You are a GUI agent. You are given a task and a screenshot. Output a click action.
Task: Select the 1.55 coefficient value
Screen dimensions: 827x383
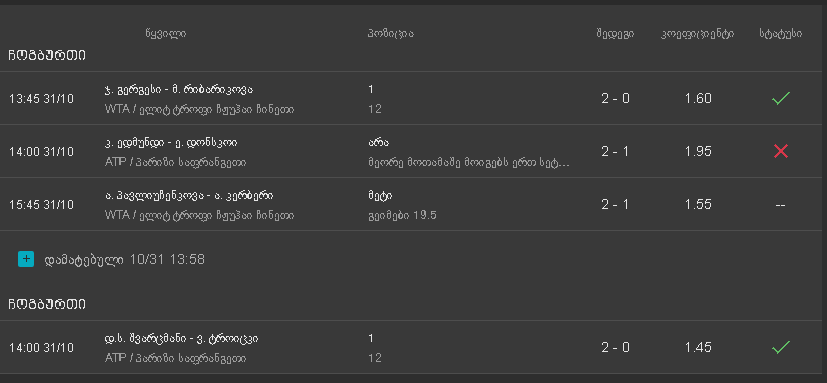tap(698, 204)
